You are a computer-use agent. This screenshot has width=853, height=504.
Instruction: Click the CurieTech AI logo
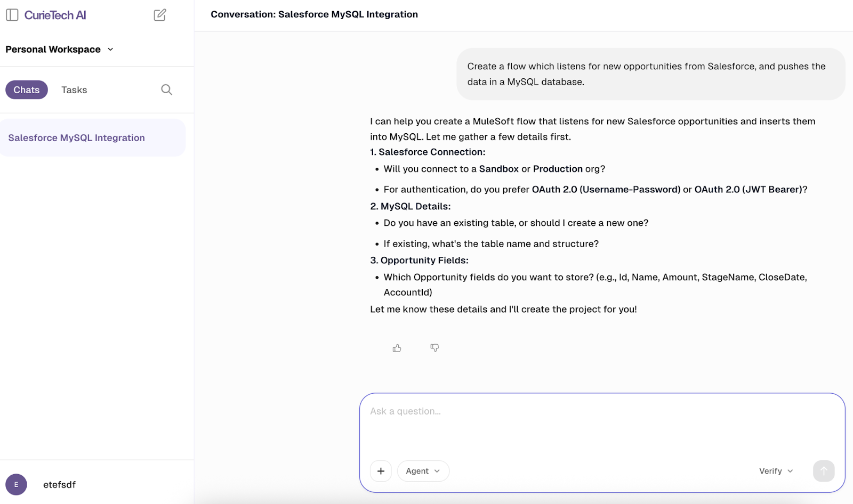(55, 15)
